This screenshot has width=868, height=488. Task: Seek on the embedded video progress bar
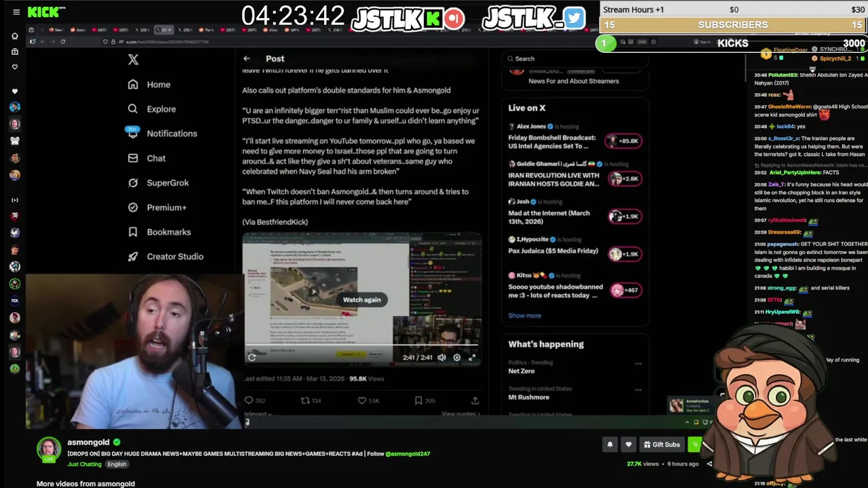click(361, 346)
